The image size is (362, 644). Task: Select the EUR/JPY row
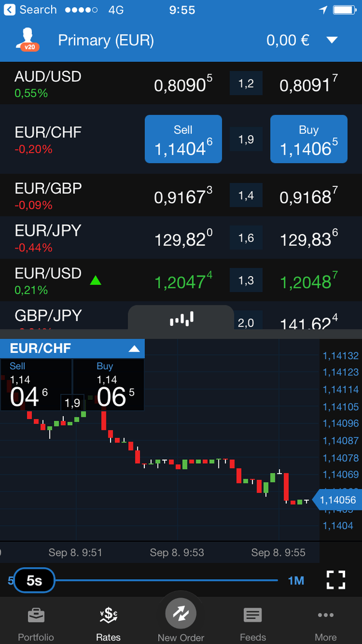181,238
